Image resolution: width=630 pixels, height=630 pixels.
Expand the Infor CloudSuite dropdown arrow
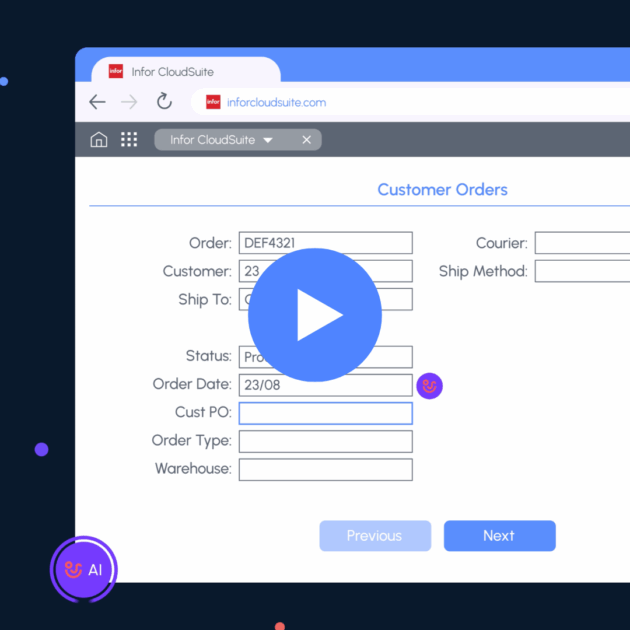(268, 141)
